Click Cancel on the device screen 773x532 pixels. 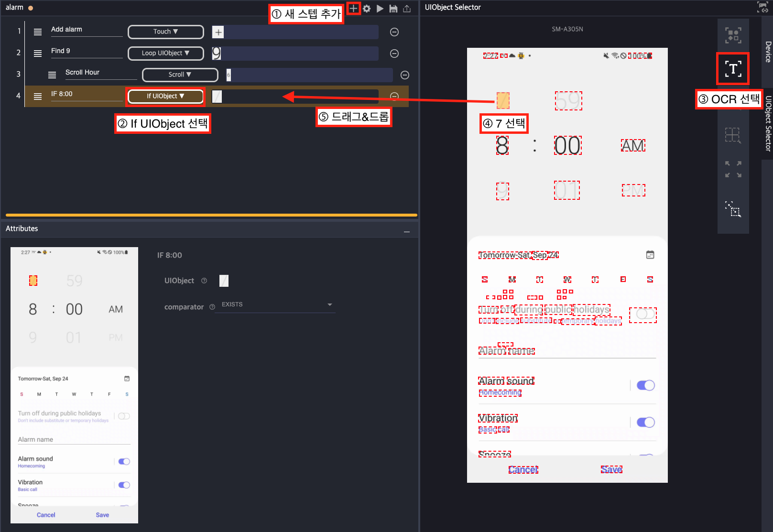(523, 470)
